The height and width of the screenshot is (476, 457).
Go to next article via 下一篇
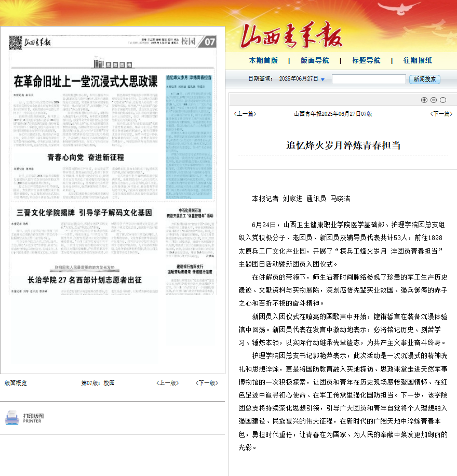click(441, 114)
